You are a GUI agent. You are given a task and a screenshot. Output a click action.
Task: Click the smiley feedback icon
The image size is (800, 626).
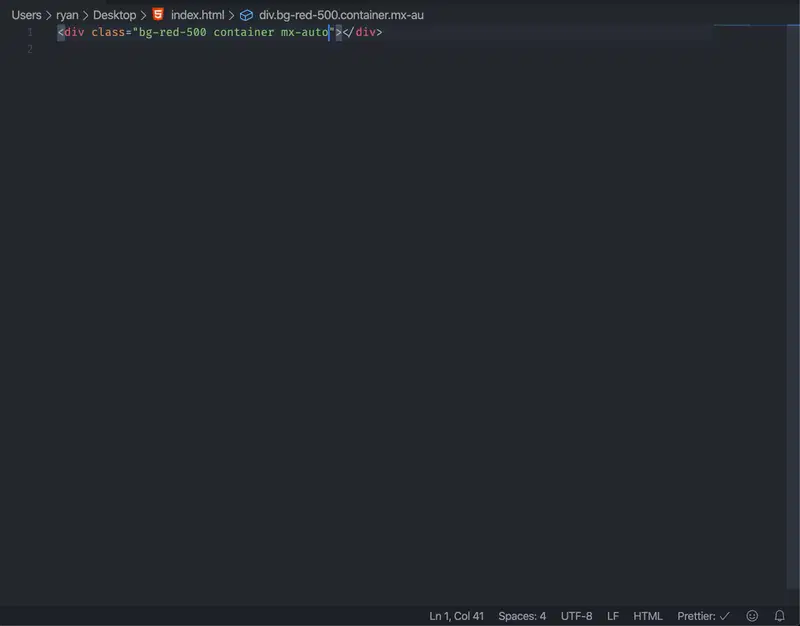click(752, 616)
